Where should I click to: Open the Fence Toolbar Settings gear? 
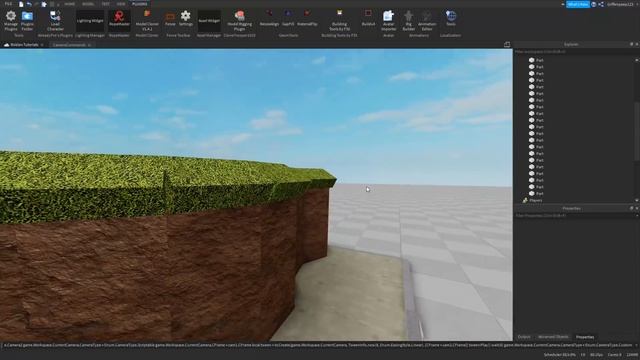click(186, 19)
